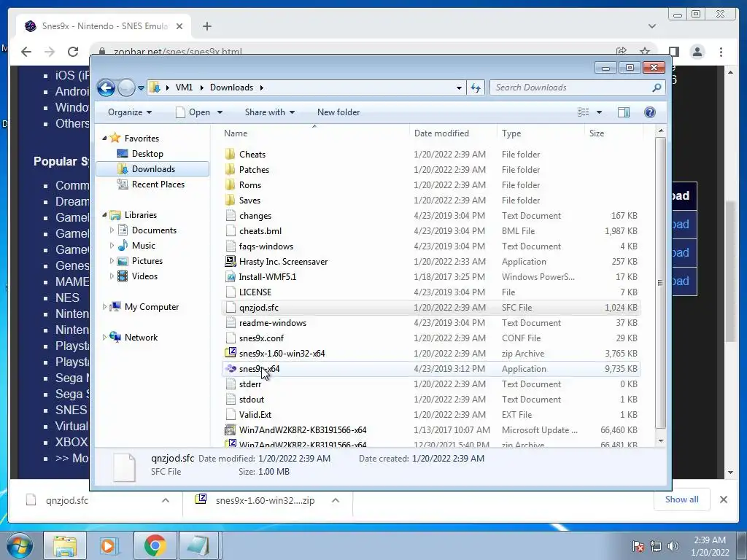Open recent locations dropdown beside nav arrows
747x560 pixels.
tap(141, 88)
